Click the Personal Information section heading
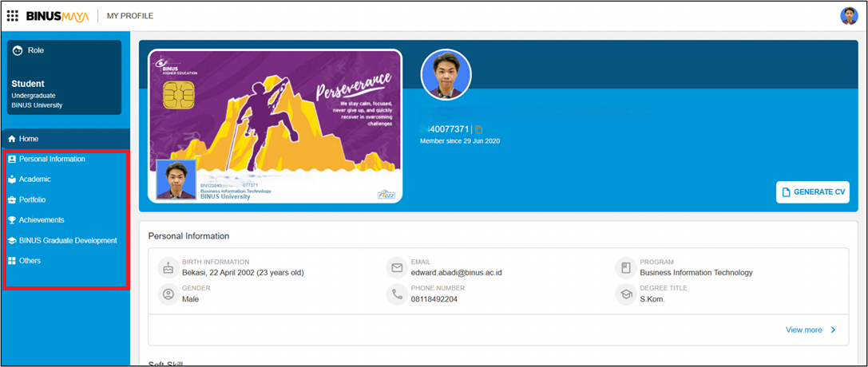The height and width of the screenshot is (367, 868). coord(188,236)
